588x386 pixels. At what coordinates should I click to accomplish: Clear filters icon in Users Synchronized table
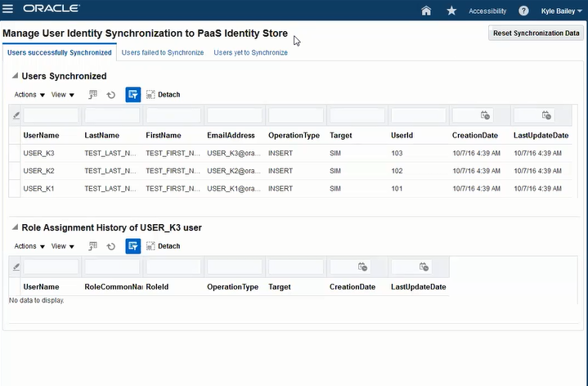coord(16,115)
